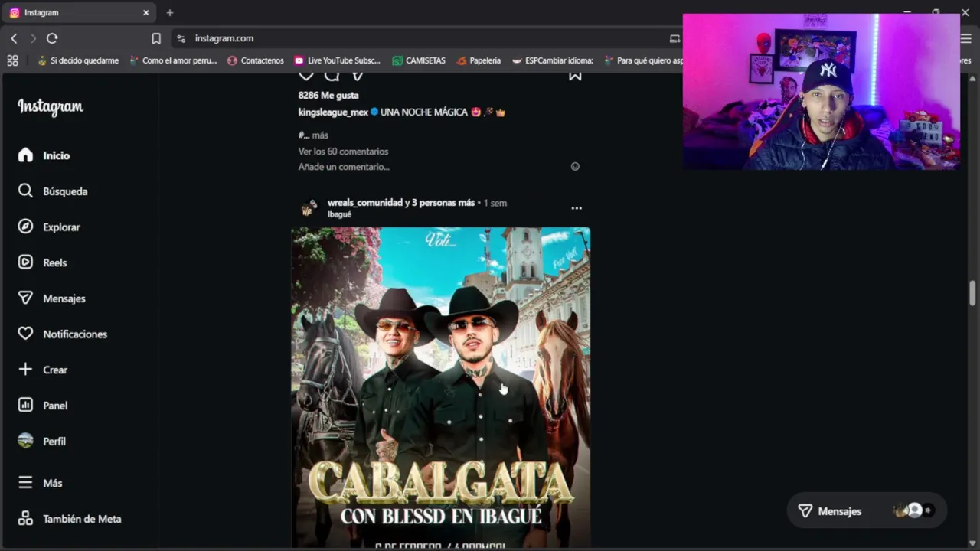This screenshot has height=551, width=980.
Task: Click 8286 Me gusta count
Action: pyautogui.click(x=328, y=96)
